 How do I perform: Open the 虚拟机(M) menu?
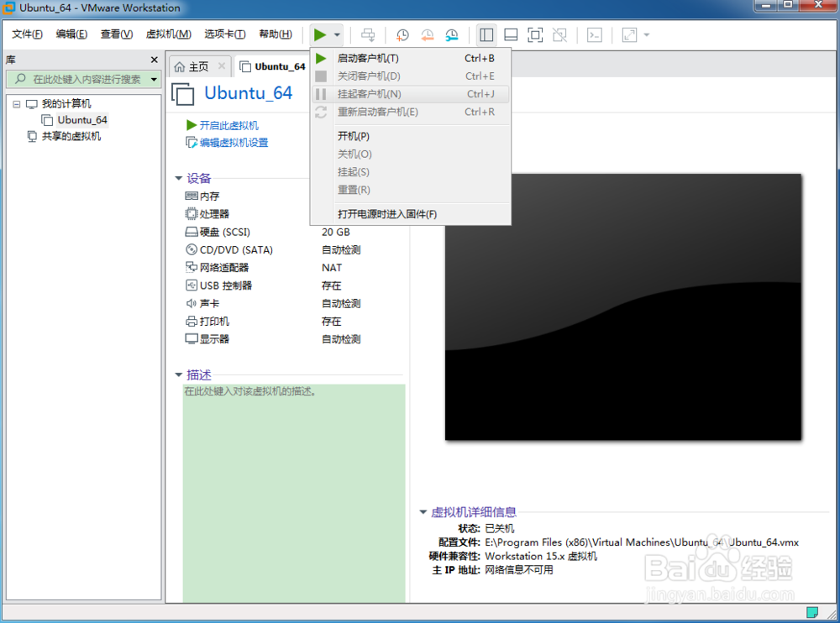(168, 34)
